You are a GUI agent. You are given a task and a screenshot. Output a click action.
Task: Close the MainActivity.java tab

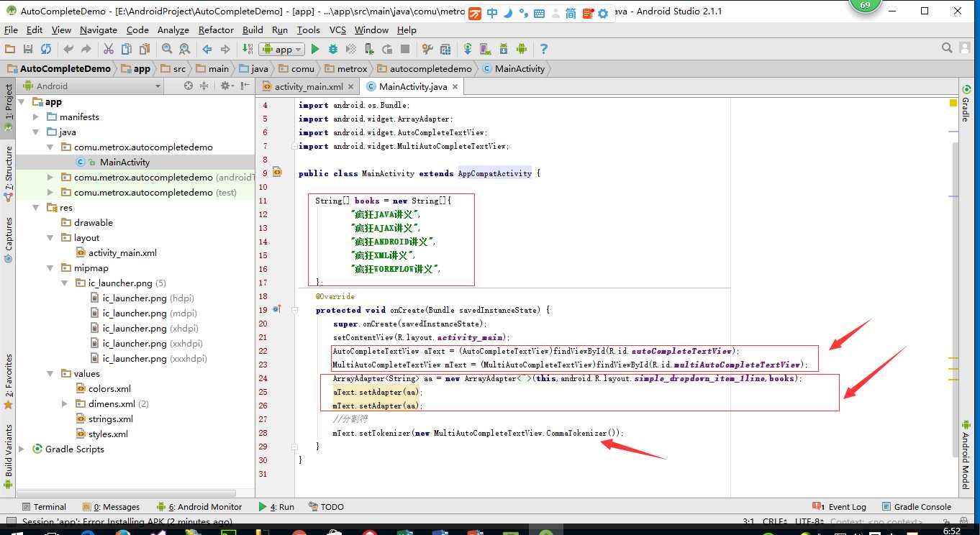(x=455, y=86)
